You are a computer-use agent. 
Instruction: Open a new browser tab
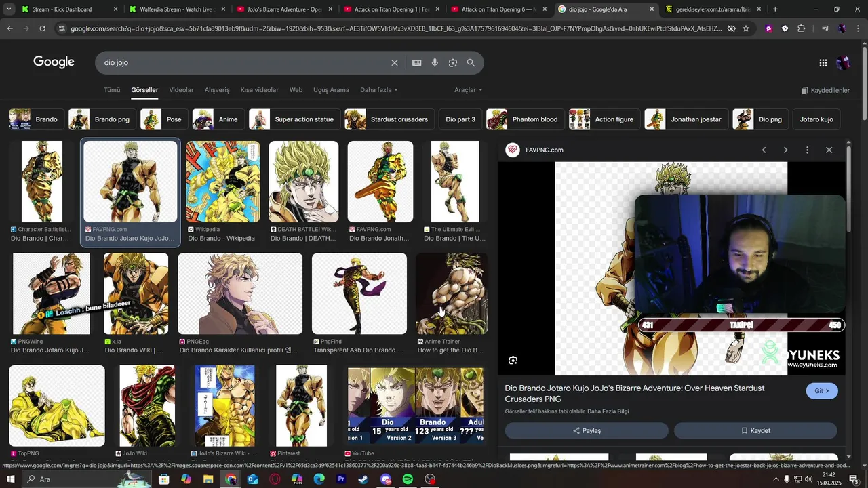775,9
